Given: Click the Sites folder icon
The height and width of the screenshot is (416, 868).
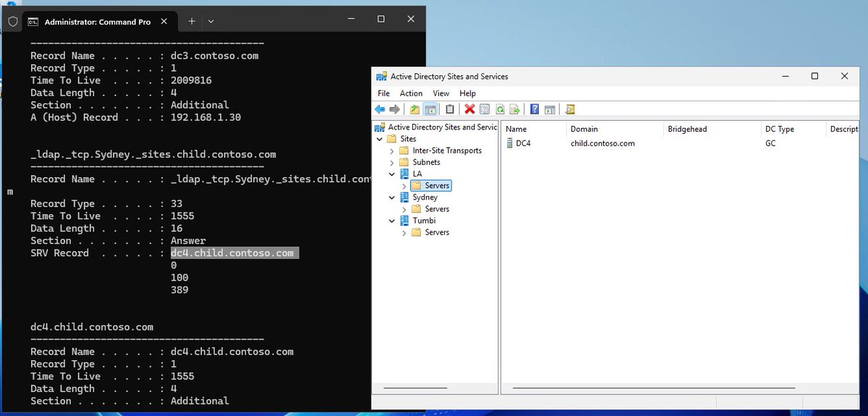Looking at the screenshot, I should [x=391, y=139].
